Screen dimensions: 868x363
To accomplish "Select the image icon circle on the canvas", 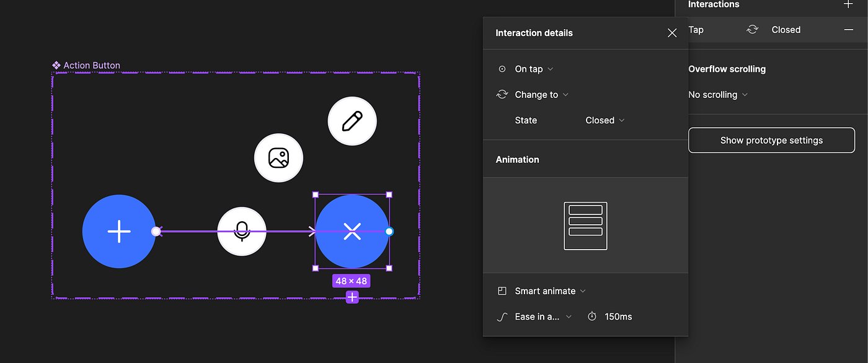I will click(x=278, y=158).
